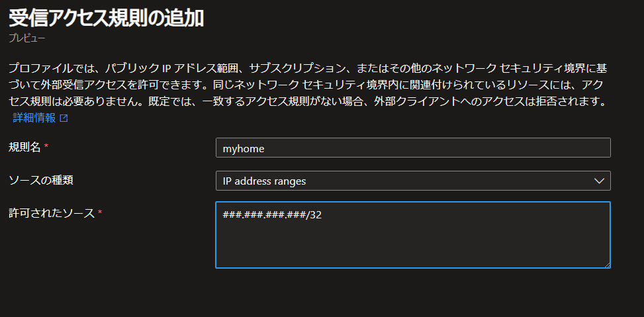Click the 規則名 label
644x317 pixels.
24,148
